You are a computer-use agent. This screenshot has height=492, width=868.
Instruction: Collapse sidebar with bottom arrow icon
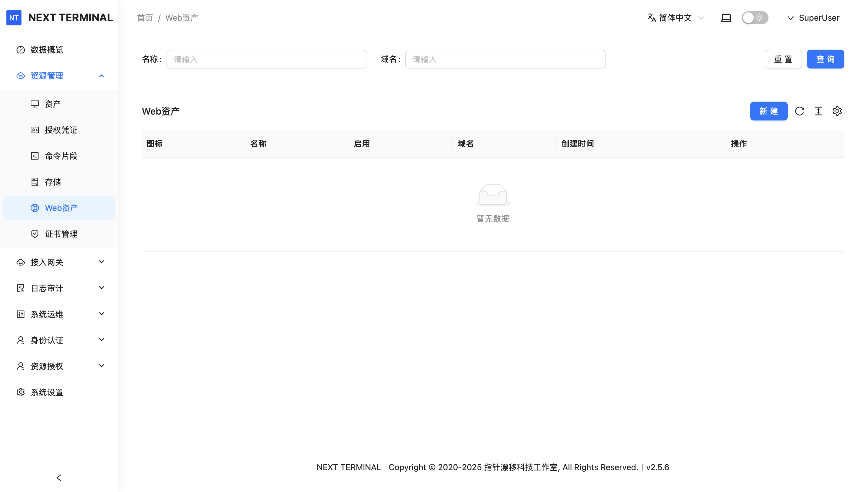(59, 478)
